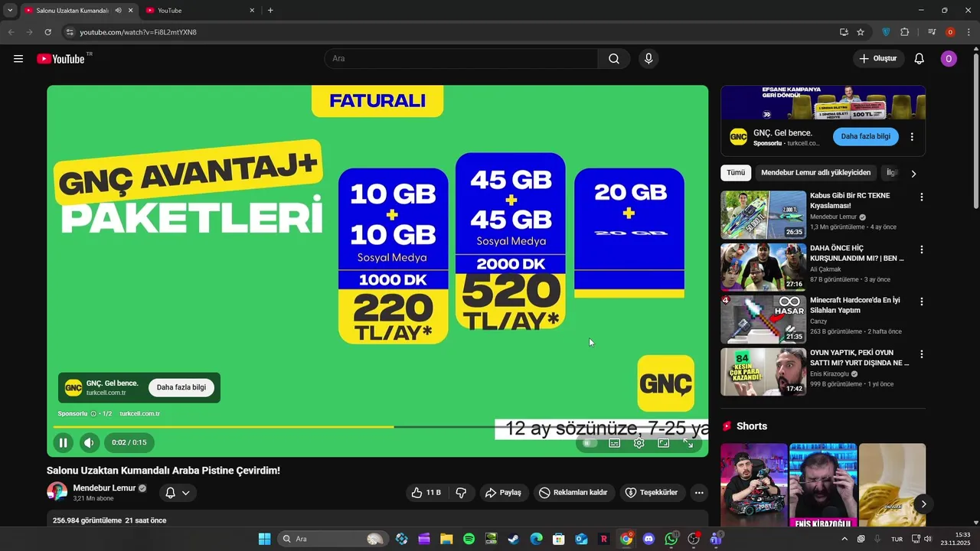Image resolution: width=980 pixels, height=551 pixels.
Task: Dislike the video
Action: coord(461,493)
